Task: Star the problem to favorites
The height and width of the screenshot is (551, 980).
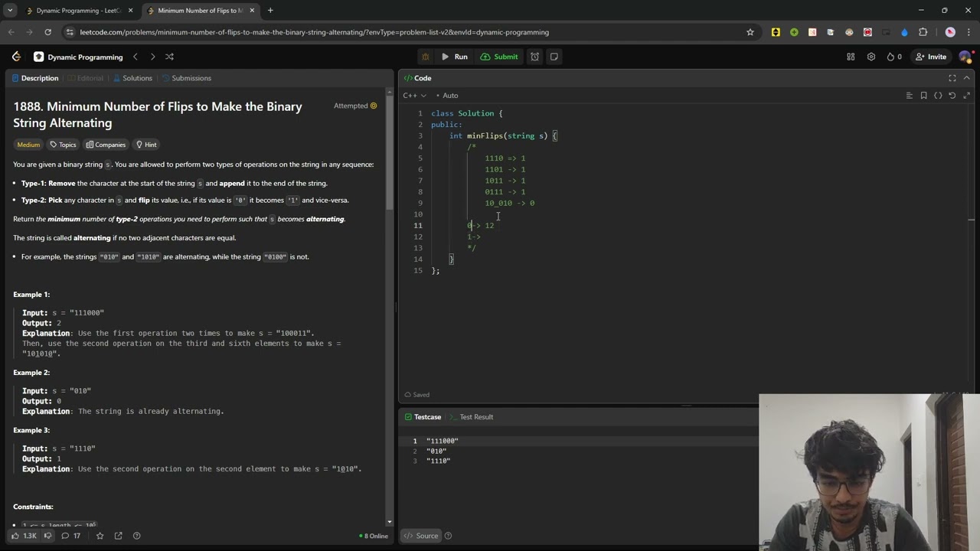Action: [x=100, y=536]
